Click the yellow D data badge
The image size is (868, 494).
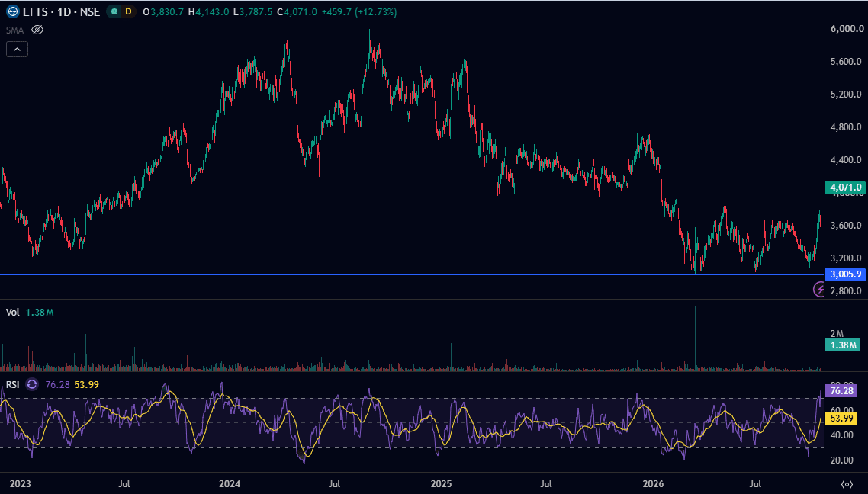[x=128, y=11]
